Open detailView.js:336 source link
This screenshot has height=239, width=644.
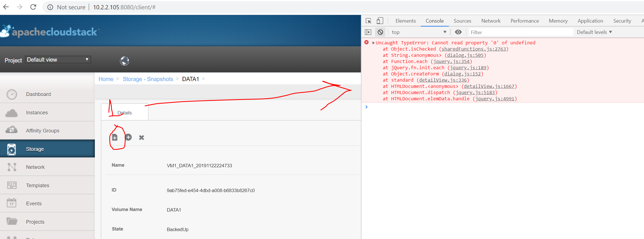(x=443, y=80)
